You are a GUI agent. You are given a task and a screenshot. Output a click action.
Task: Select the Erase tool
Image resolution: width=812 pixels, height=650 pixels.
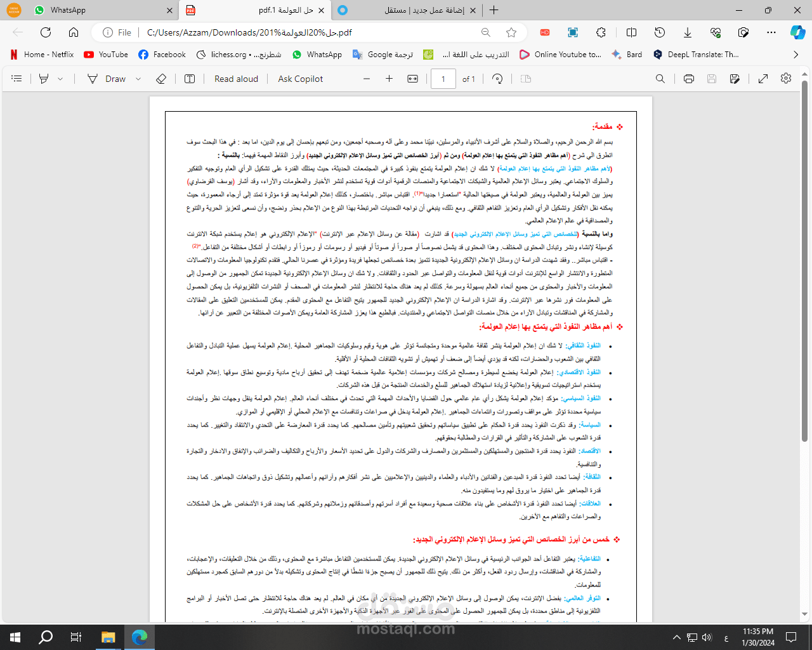coord(161,79)
